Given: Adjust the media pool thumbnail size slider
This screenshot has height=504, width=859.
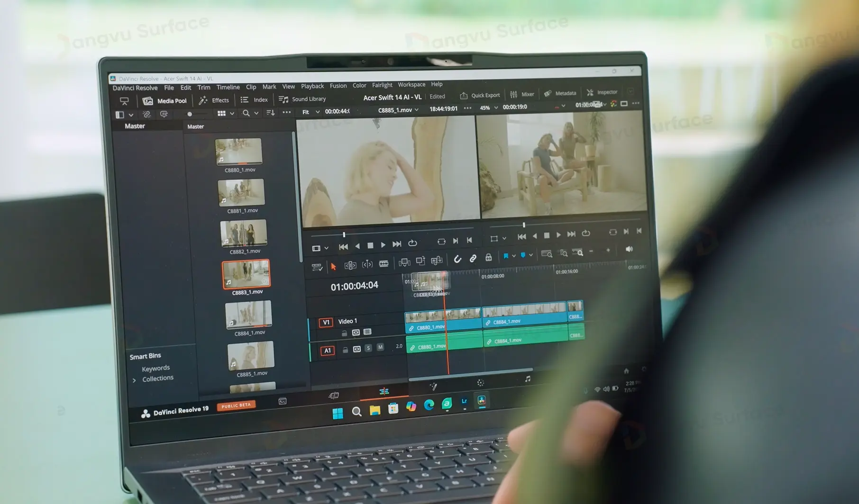Looking at the screenshot, I should pos(190,114).
